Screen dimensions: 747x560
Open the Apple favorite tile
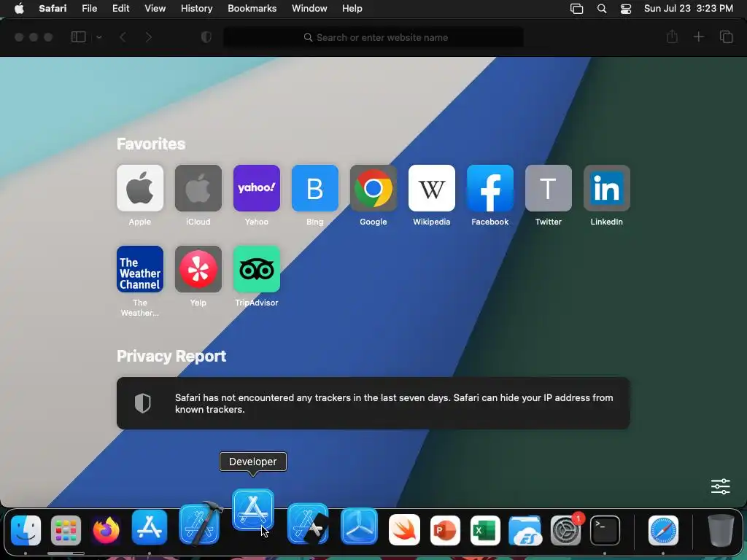139,188
